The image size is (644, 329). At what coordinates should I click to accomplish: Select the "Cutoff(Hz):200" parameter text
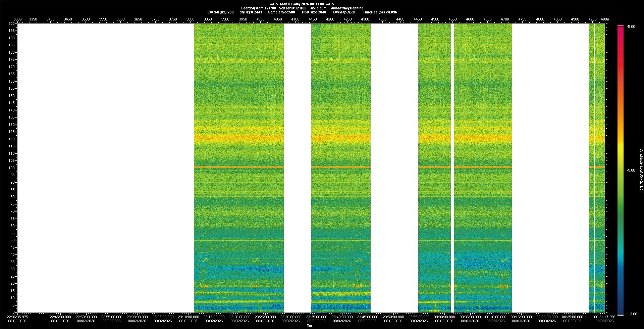coord(220,12)
